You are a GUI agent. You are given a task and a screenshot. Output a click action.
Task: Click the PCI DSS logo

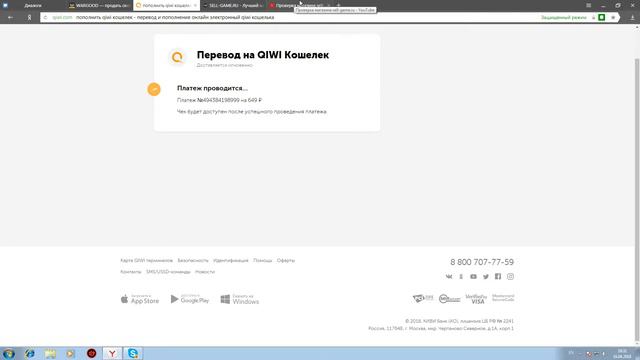(x=423, y=298)
